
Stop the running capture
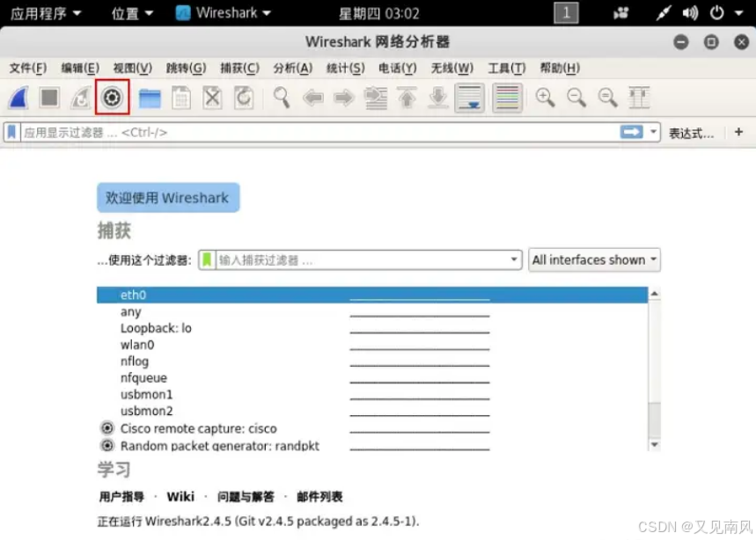49,98
